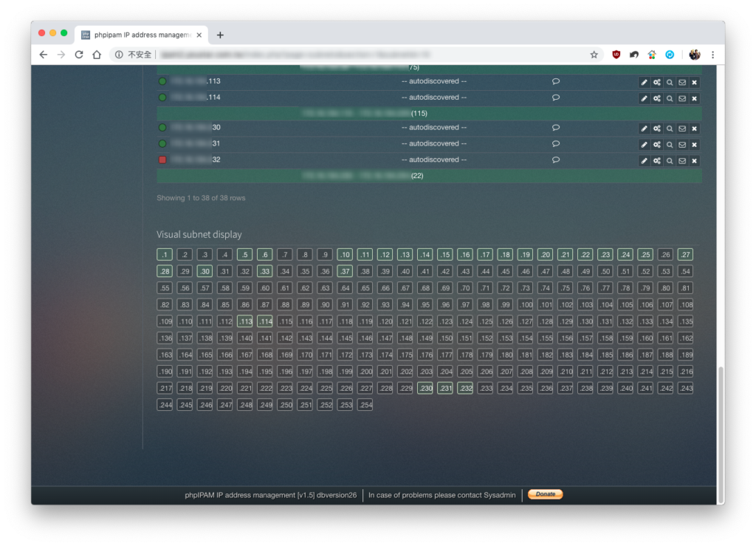The height and width of the screenshot is (546, 756).
Task: Click the 'Sysadmin' contact text in footer
Action: [500, 495]
